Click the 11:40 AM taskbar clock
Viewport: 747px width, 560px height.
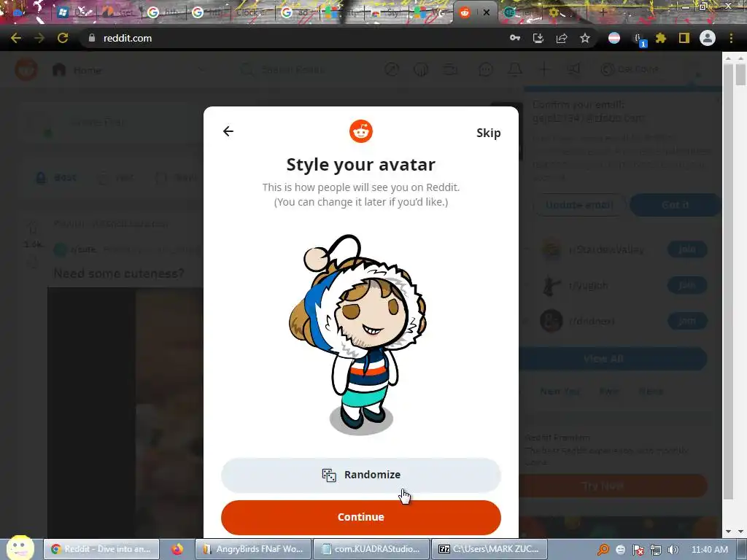709,550
